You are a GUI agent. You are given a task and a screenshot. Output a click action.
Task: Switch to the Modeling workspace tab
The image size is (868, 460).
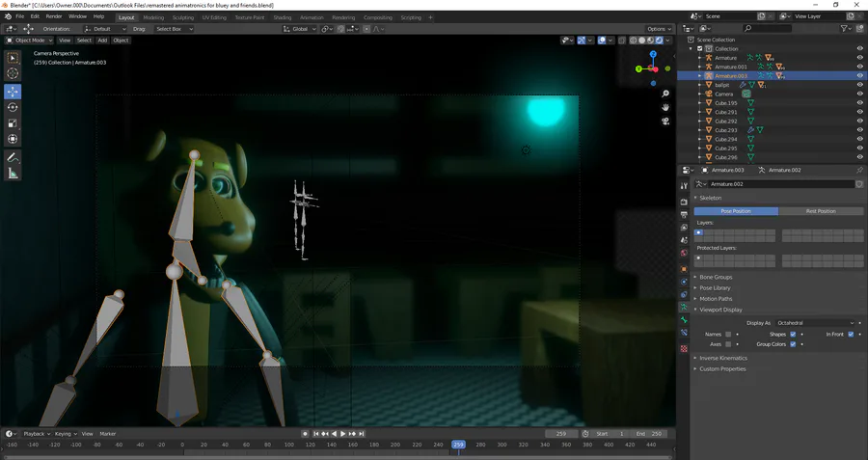coord(153,17)
